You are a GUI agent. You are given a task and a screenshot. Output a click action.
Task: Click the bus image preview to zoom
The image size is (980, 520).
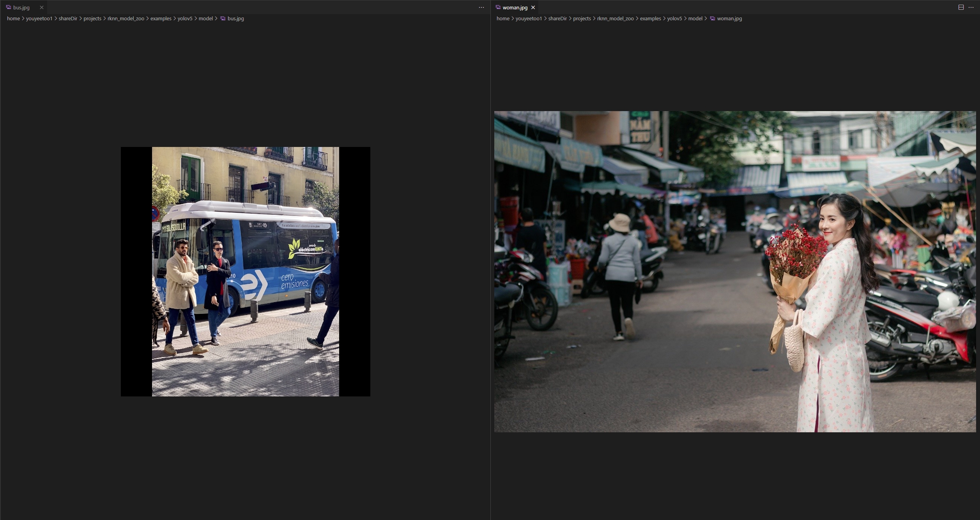click(x=246, y=272)
